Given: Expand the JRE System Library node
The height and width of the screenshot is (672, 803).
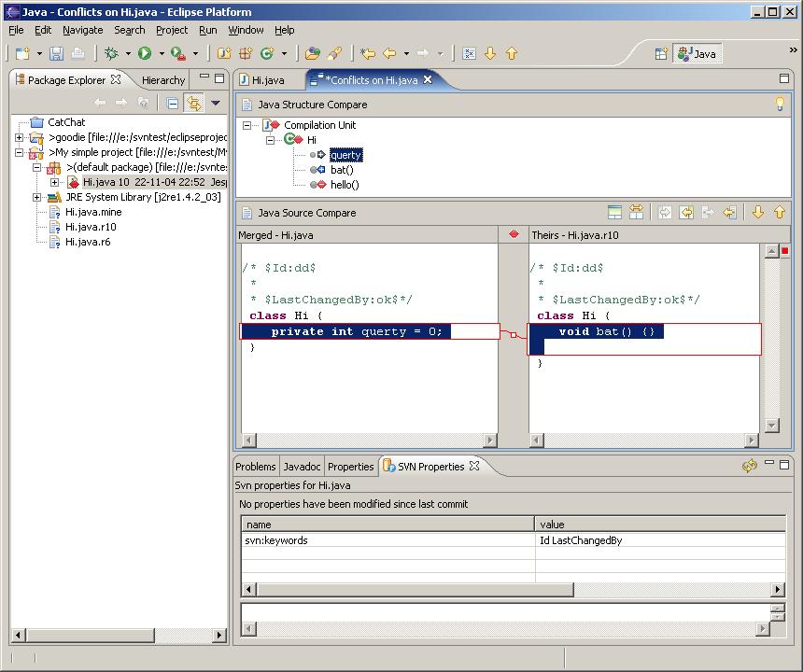Looking at the screenshot, I should coord(36,197).
